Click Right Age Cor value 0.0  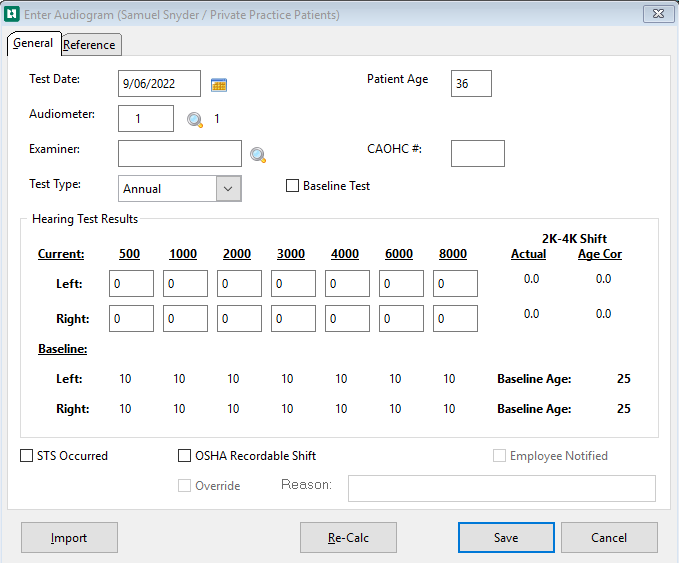(603, 314)
